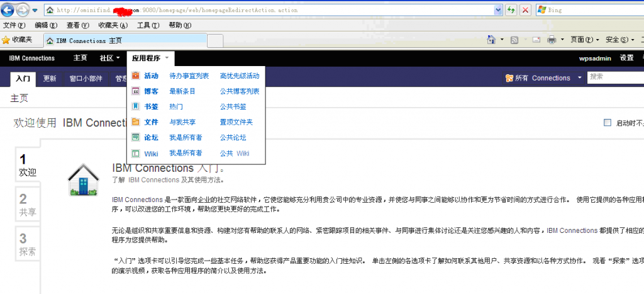Open the 安全(S) dropdown menu
Viewport: 644px width, 294px height.
[619, 40]
